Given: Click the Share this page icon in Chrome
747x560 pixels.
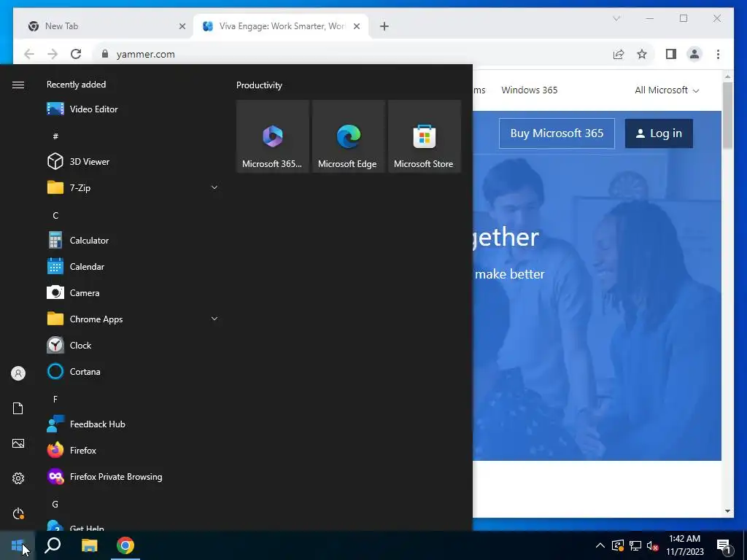Looking at the screenshot, I should coord(619,54).
